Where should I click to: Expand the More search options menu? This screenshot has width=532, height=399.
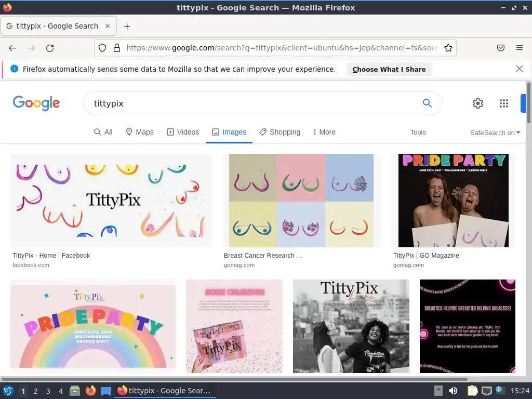(x=324, y=132)
